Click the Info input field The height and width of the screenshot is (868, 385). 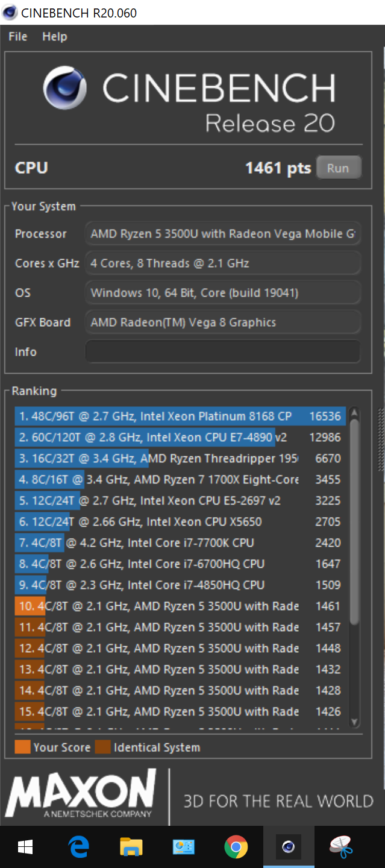[x=223, y=351]
